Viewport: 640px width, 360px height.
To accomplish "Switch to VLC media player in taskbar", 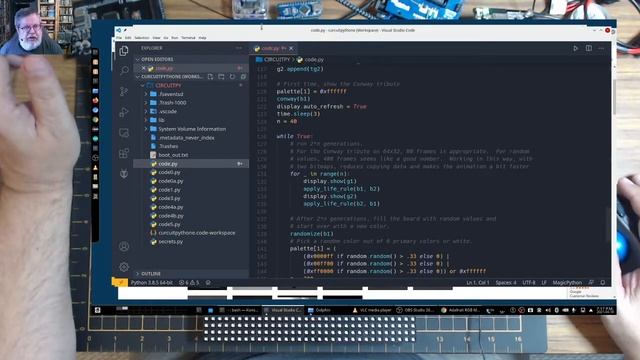I will (371, 310).
